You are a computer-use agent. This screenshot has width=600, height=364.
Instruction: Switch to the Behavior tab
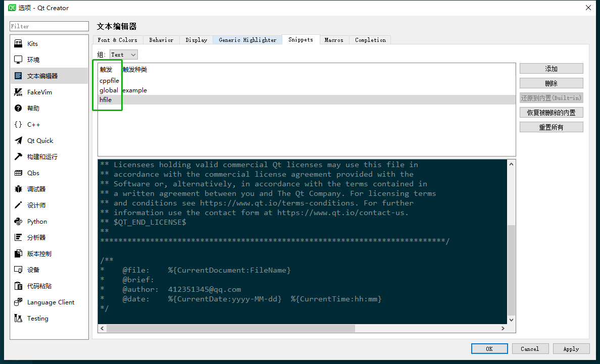[x=161, y=40]
